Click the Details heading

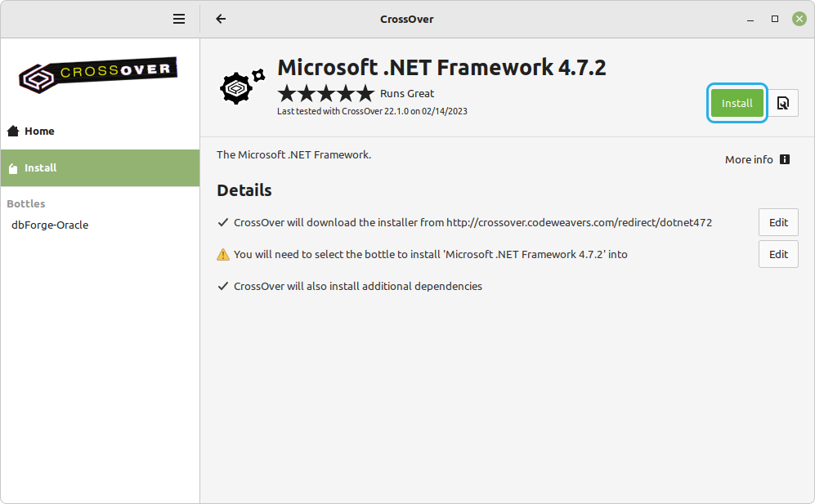pyautogui.click(x=244, y=190)
